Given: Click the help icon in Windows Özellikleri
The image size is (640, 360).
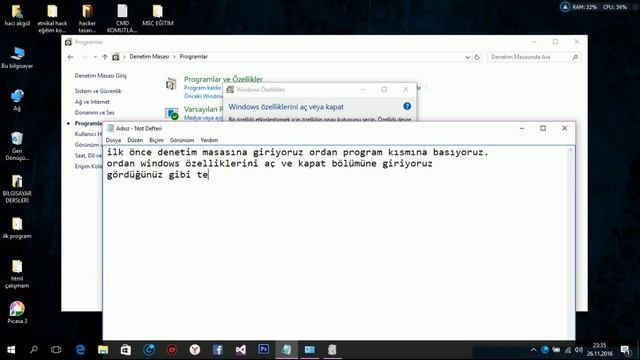Looking at the screenshot, I should point(407,106).
